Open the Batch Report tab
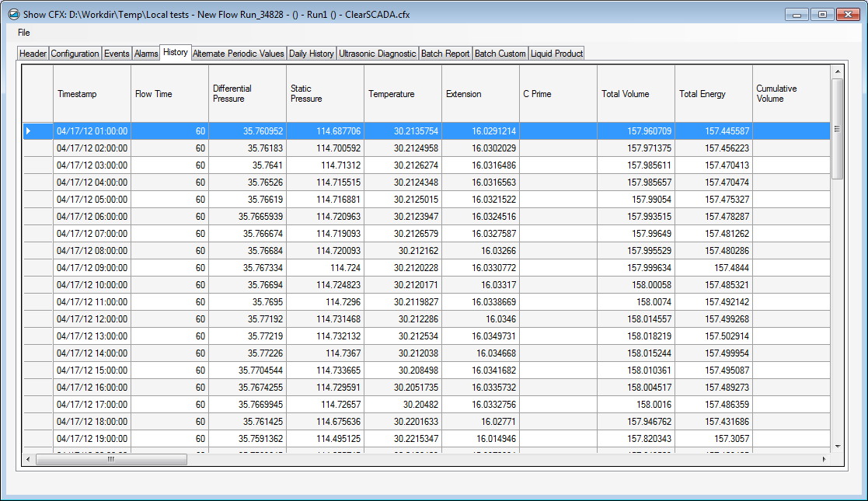Viewport: 868px width, 501px height. [x=445, y=54]
